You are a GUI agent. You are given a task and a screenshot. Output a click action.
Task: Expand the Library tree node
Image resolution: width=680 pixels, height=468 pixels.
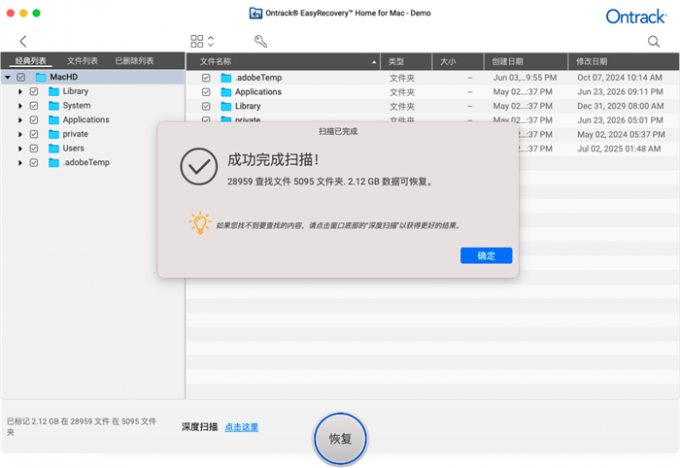coord(20,92)
